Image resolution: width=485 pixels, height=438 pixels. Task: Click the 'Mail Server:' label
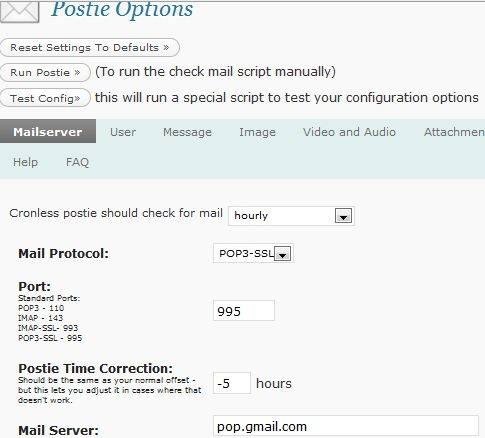click(x=59, y=430)
